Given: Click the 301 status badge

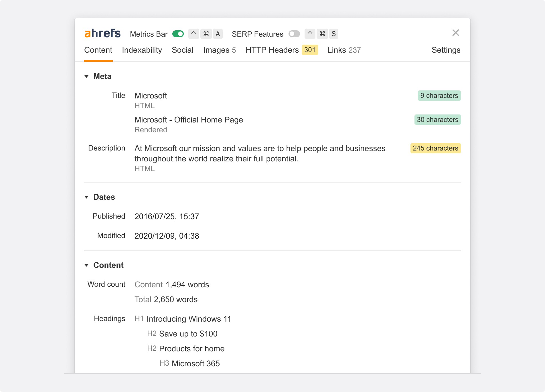Looking at the screenshot, I should [310, 50].
